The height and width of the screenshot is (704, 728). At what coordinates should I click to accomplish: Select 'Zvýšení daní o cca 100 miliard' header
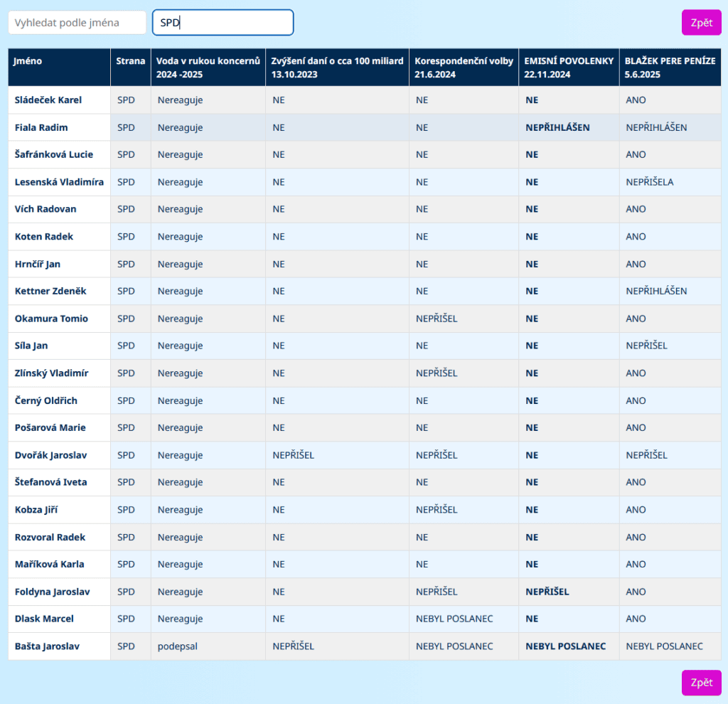(337, 67)
